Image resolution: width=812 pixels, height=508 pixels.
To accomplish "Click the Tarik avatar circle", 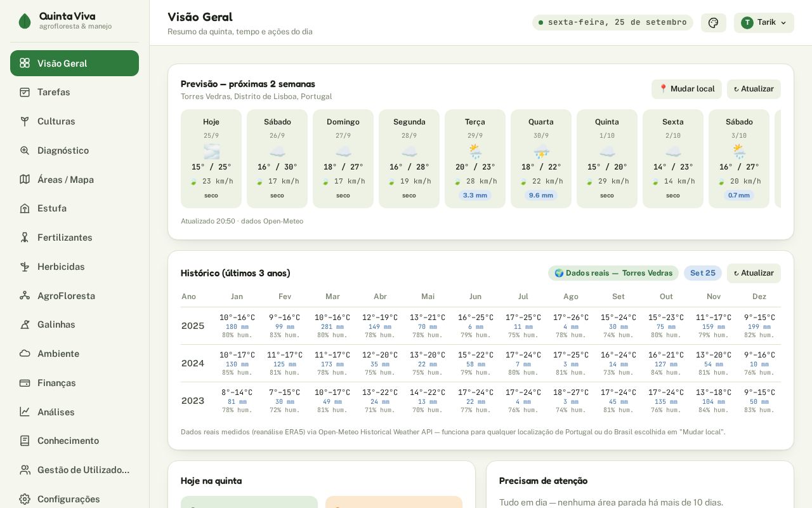I will [747, 23].
